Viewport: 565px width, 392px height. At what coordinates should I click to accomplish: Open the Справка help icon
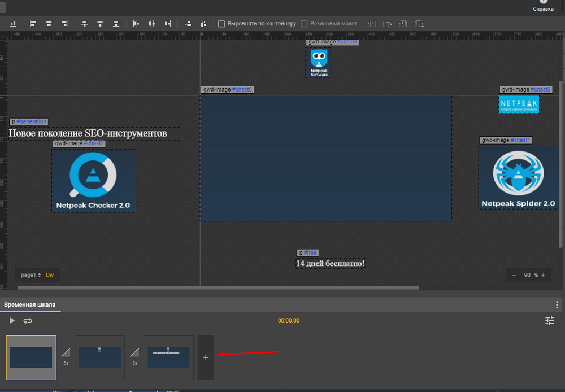tap(544, 2)
